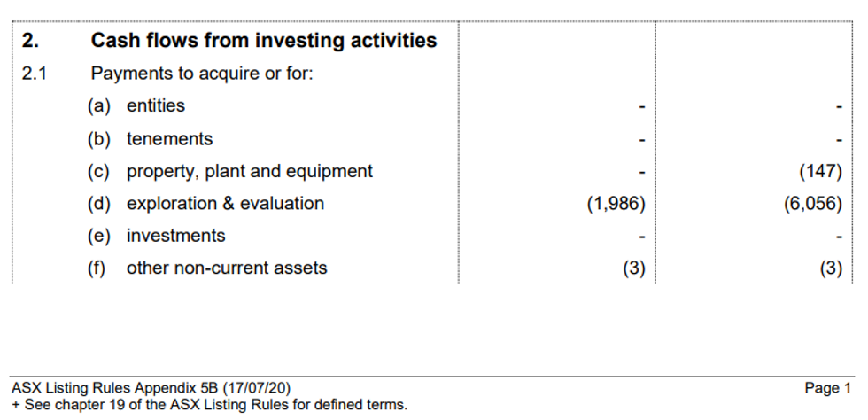The width and height of the screenshot is (868, 420).
Task: Select the "(a) entities" row label
Action: 136,106
